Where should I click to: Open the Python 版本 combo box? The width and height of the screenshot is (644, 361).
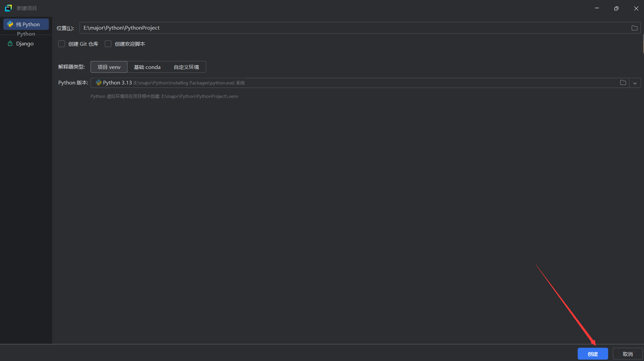tap(365, 83)
